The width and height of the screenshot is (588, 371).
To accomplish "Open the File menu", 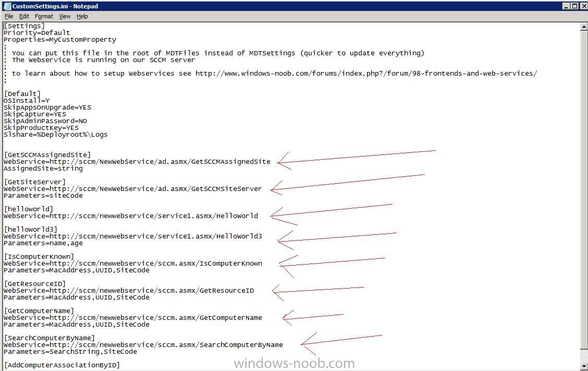I will click(x=9, y=16).
